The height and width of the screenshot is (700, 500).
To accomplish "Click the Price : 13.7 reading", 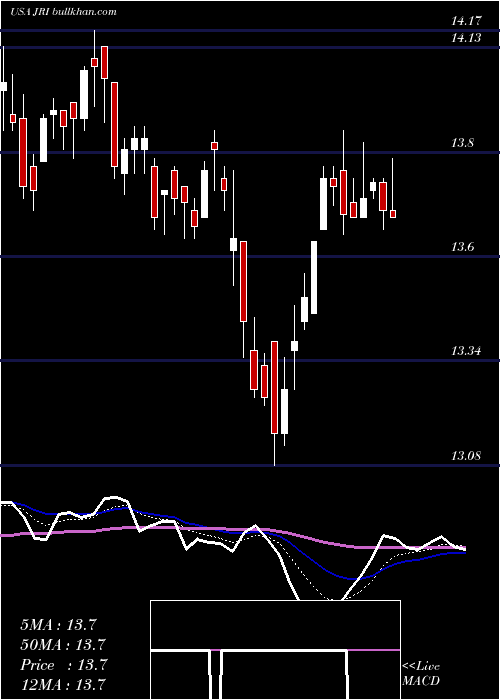I will point(64,665).
